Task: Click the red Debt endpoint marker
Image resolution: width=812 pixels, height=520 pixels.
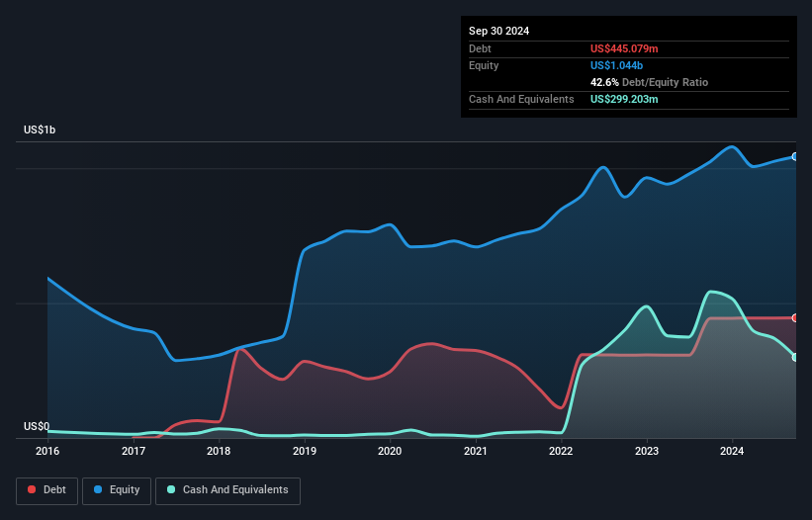Action: coord(795,318)
